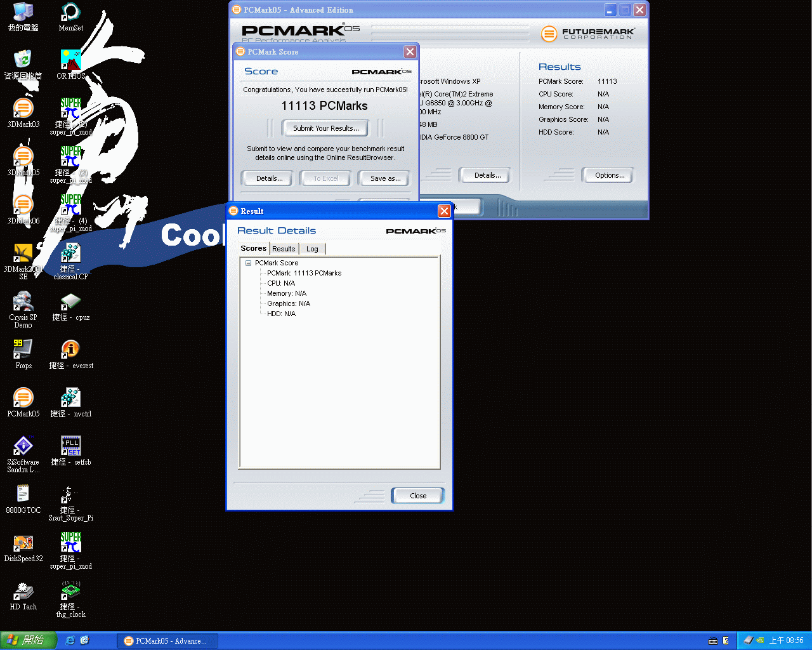The image size is (812, 650).
Task: Open the Recycle Bin icon
Action: click(x=23, y=65)
